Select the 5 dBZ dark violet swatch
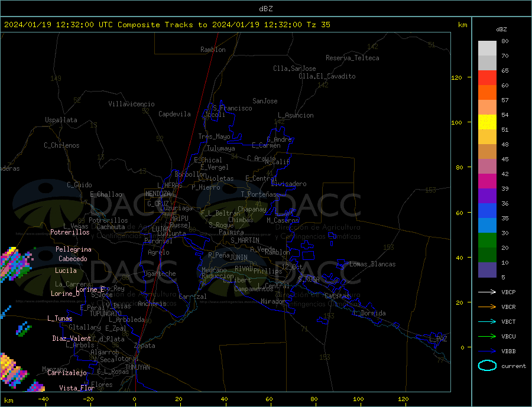 pos(487,270)
